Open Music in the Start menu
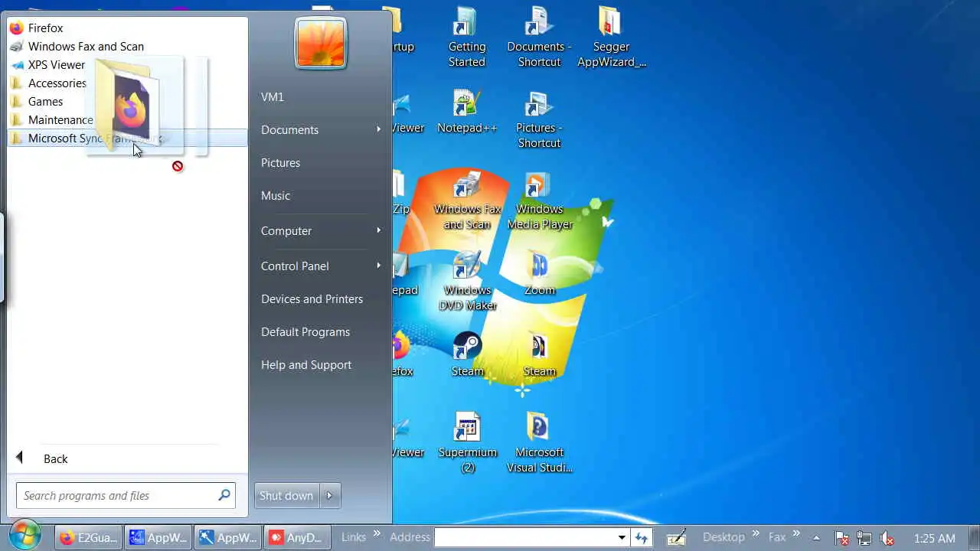980x551 pixels. (276, 195)
